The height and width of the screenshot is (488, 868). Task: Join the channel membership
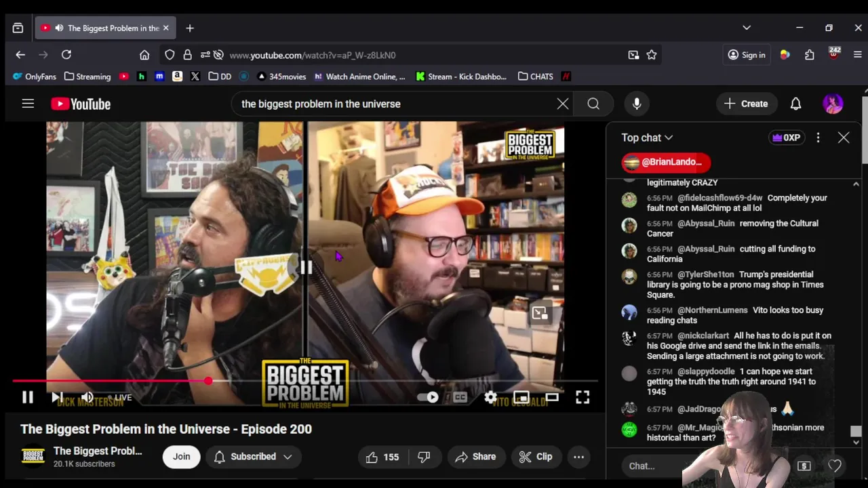tap(181, 457)
